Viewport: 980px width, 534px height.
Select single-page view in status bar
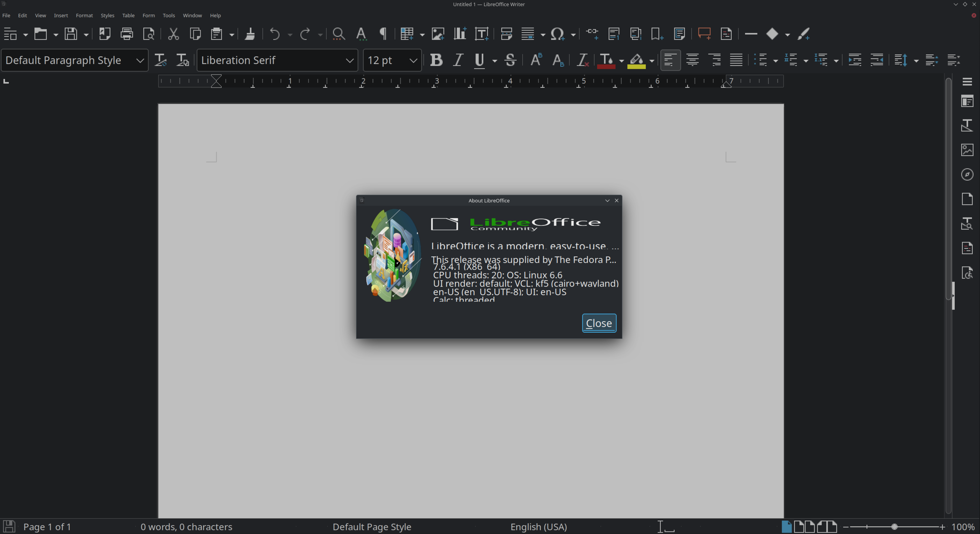(x=786, y=527)
